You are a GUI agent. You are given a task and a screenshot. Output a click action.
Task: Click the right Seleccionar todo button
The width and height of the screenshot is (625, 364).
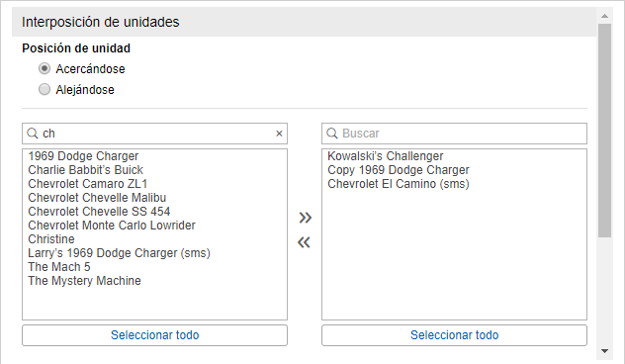tap(454, 335)
